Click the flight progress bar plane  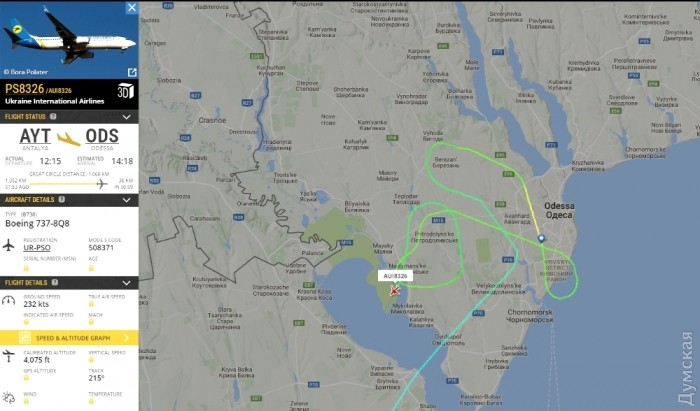pyautogui.click(x=102, y=183)
